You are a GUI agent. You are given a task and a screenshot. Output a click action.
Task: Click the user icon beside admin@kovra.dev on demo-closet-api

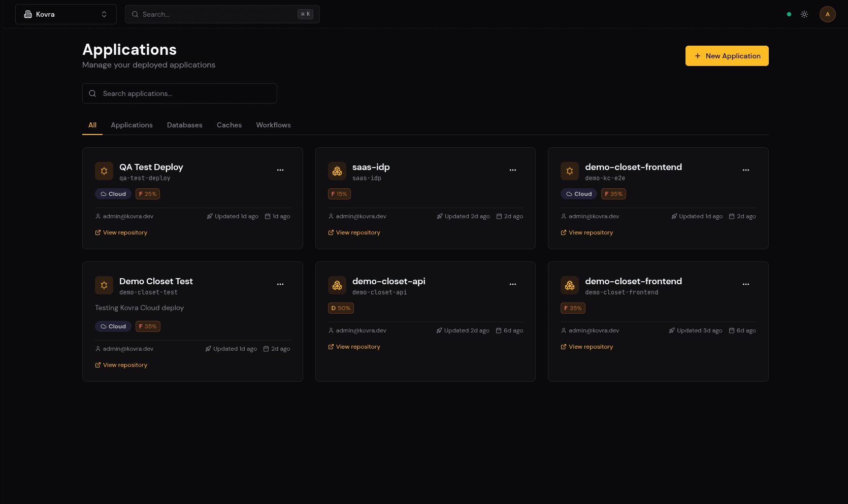pos(331,330)
